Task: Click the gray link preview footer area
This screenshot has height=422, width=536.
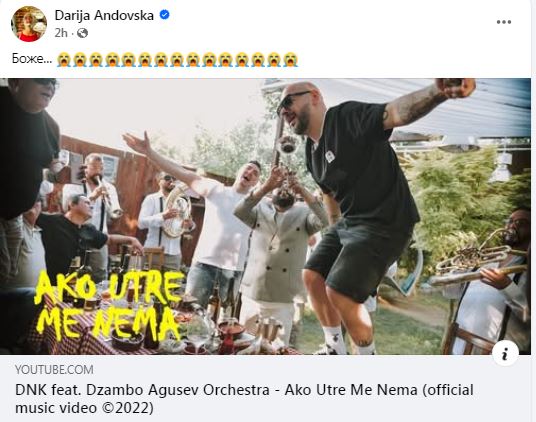Action: [265, 388]
